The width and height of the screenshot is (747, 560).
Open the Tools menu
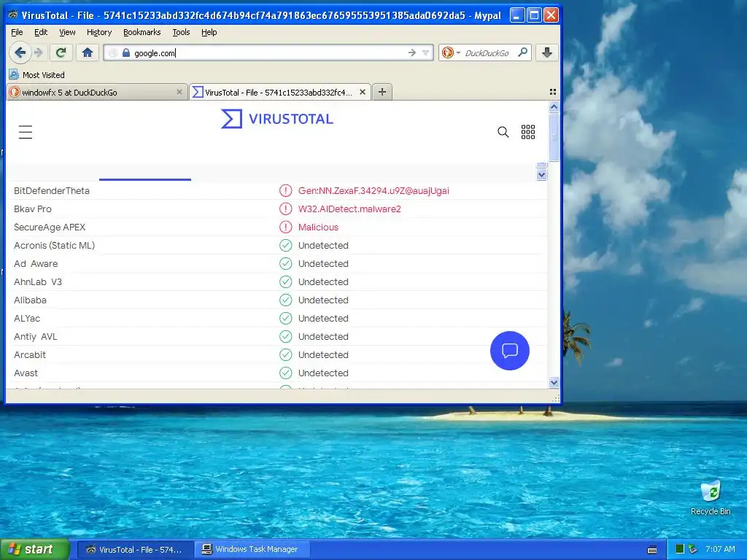click(x=181, y=32)
